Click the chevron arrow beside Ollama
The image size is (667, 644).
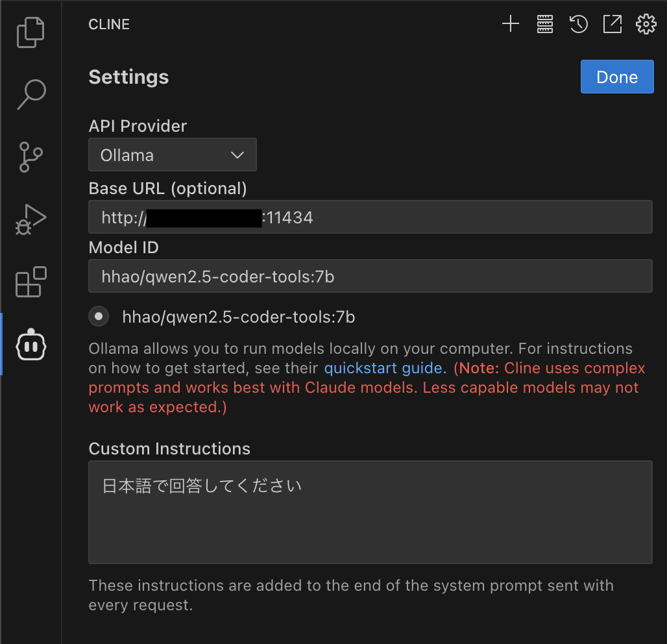[237, 155]
